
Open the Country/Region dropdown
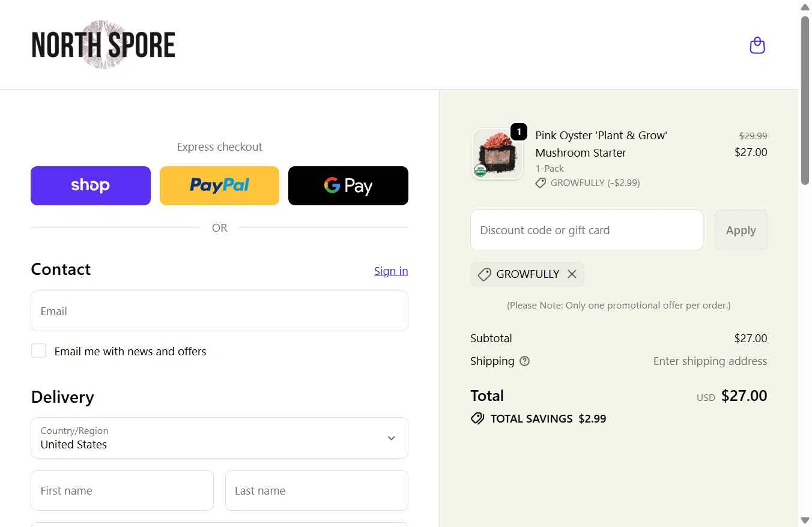219,438
